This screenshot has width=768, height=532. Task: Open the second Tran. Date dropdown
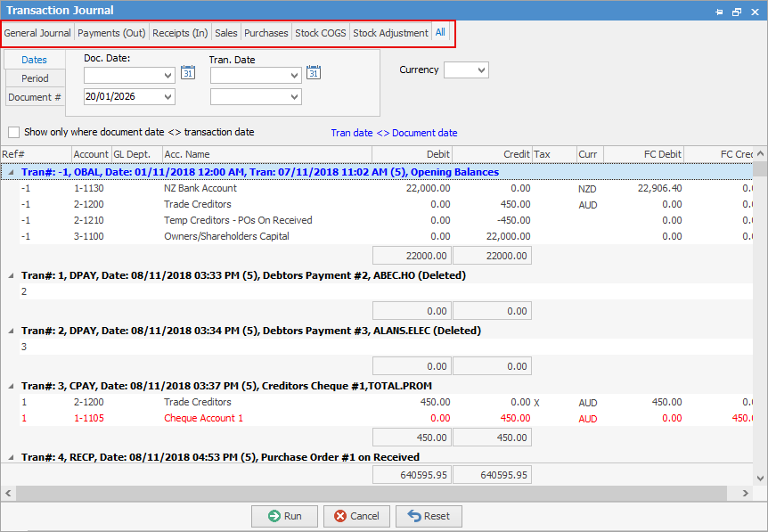click(x=294, y=97)
